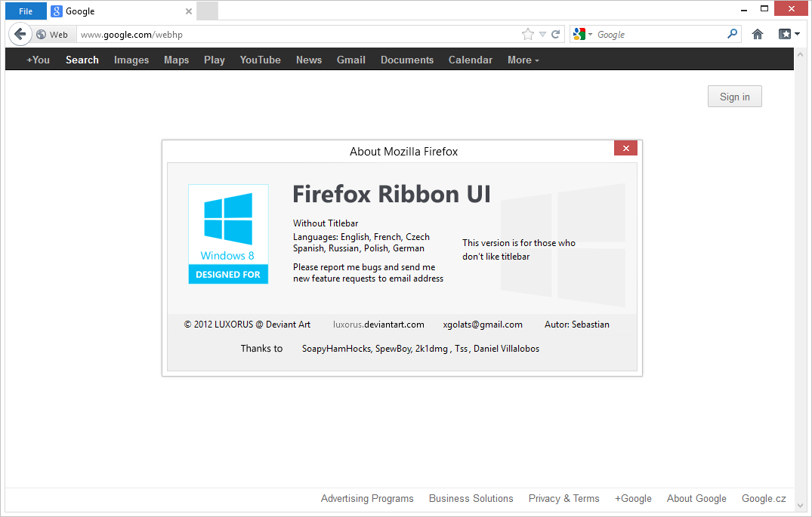Open Google.cz footer link

pyautogui.click(x=764, y=498)
